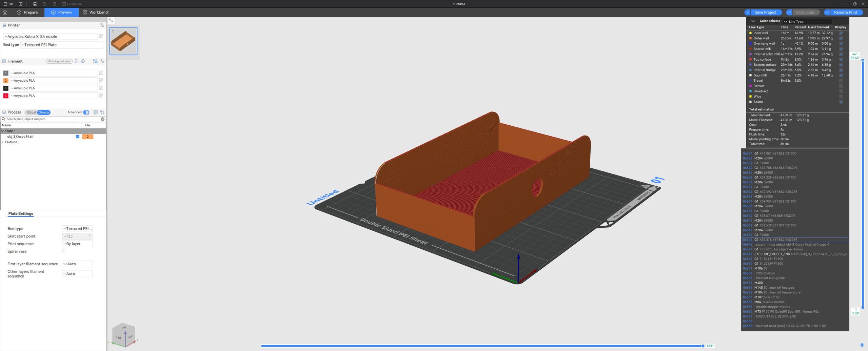Open the Print sequence dropdown
This screenshot has width=868, height=351.
point(77,244)
